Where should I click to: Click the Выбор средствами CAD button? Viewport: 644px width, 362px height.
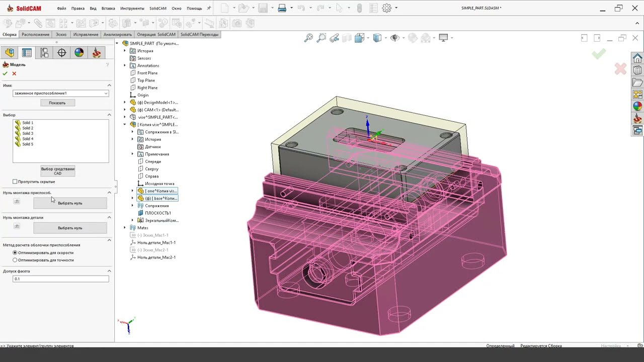click(58, 171)
